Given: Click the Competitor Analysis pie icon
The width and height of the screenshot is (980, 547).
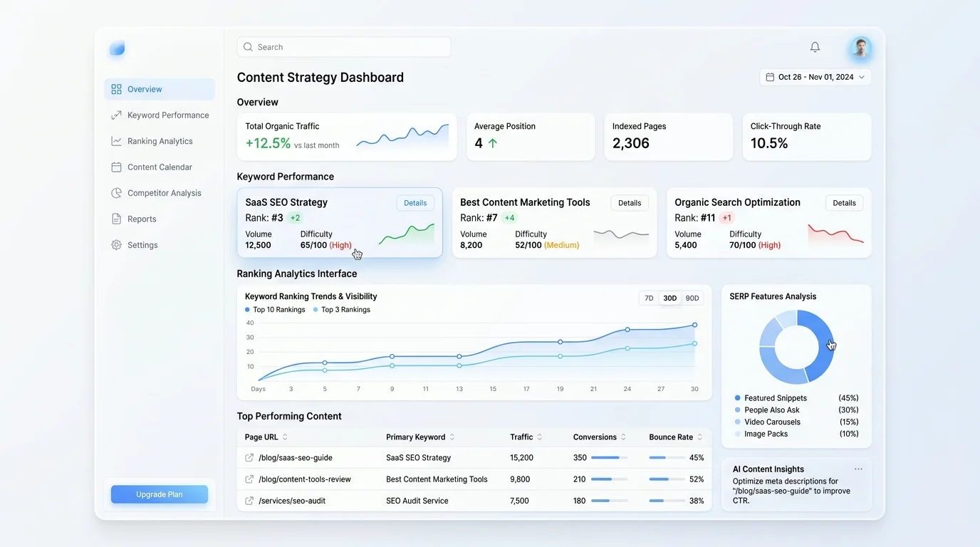Looking at the screenshot, I should 116,193.
